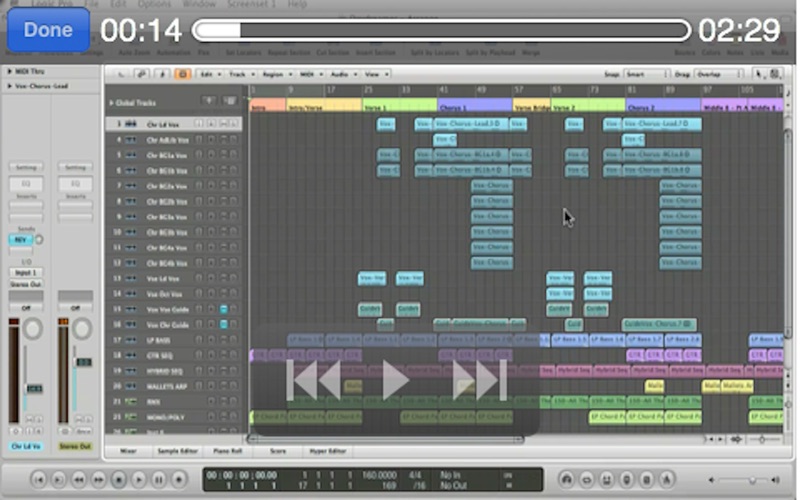Tap the video overlay skip-forward arrows
Screen dimensions: 800x500
click(480, 380)
